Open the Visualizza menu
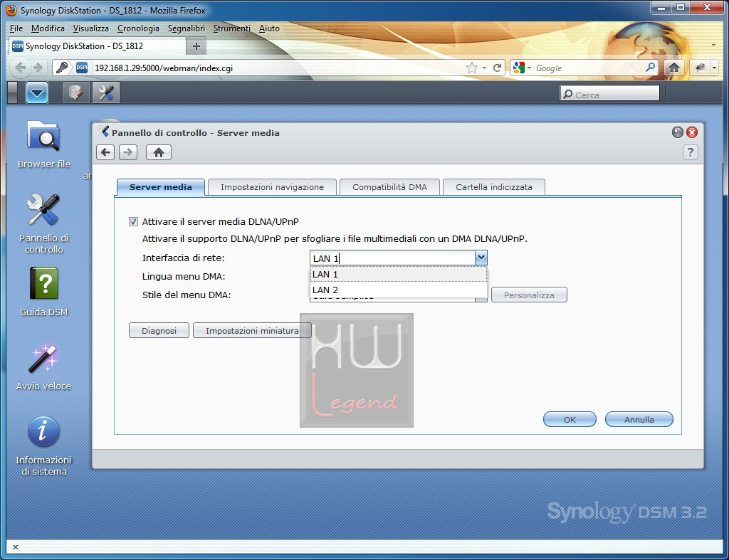 click(x=90, y=28)
